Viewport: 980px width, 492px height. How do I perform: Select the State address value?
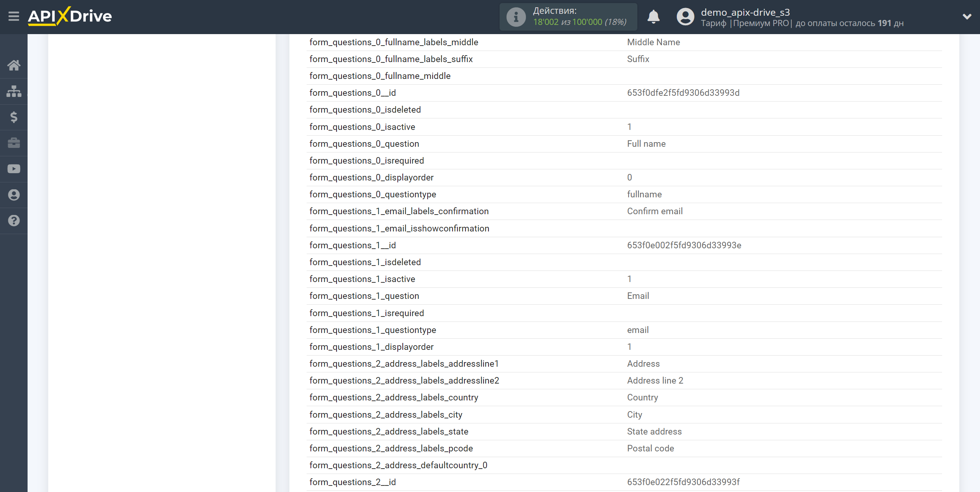pos(654,431)
